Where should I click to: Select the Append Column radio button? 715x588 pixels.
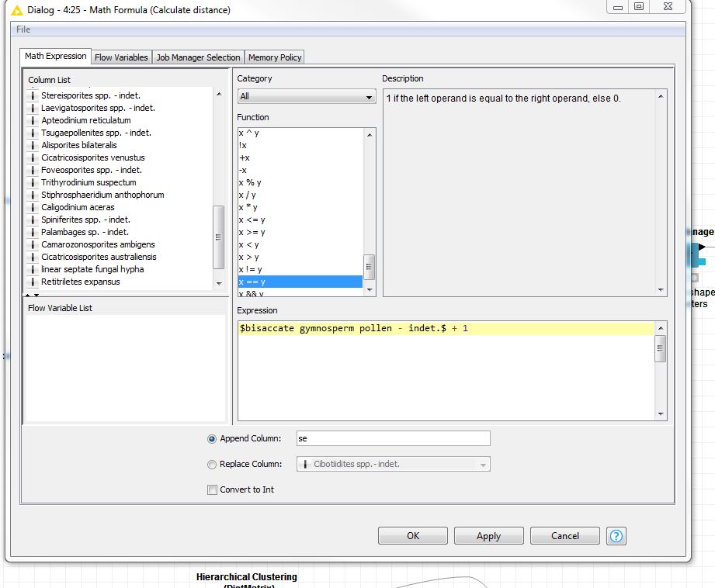point(212,439)
